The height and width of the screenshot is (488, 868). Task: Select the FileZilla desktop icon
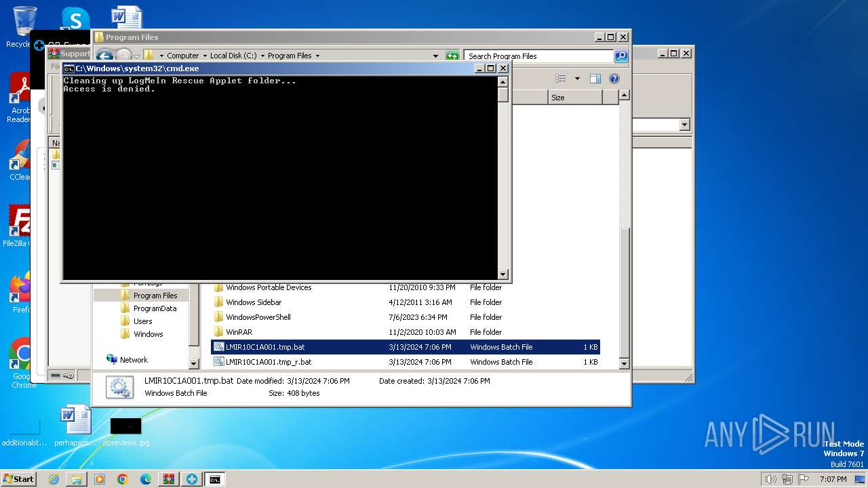pyautogui.click(x=18, y=226)
